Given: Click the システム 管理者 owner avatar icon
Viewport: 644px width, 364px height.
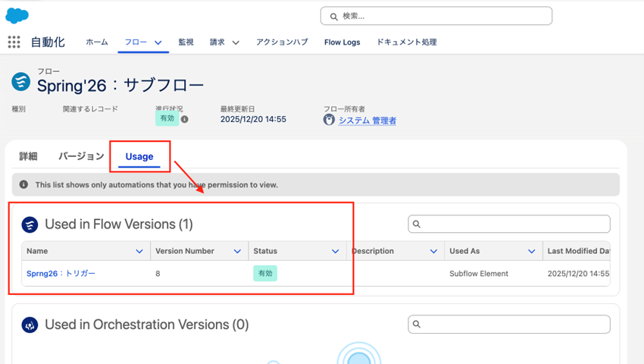Looking at the screenshot, I should click(x=329, y=120).
